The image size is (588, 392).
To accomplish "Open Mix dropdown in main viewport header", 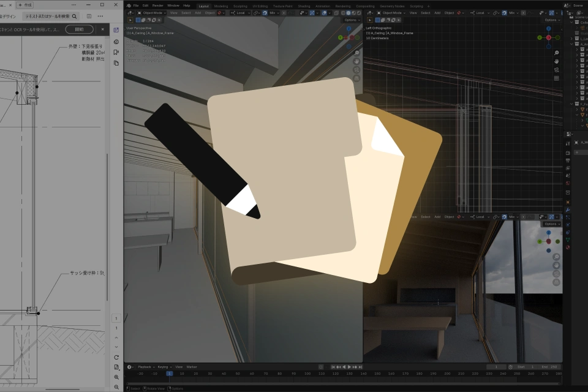I will [274, 13].
